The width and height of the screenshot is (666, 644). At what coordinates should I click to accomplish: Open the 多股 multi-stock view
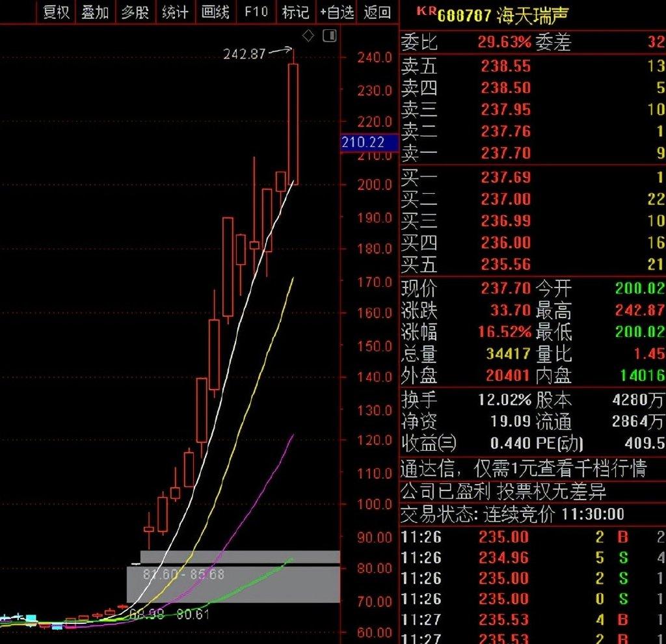(x=135, y=12)
